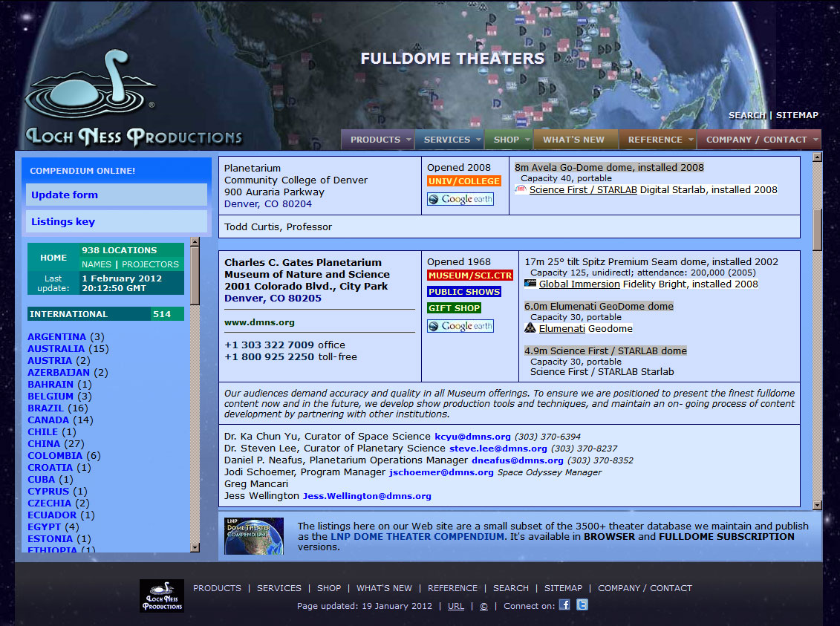This screenshot has height=626, width=840.
Task: Email dneafus@dmns.org
Action: click(x=518, y=460)
